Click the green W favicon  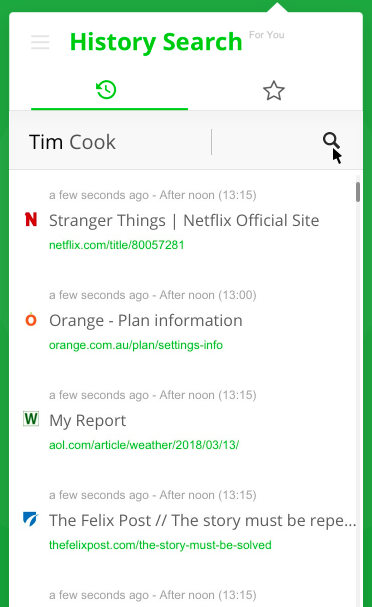(31, 419)
